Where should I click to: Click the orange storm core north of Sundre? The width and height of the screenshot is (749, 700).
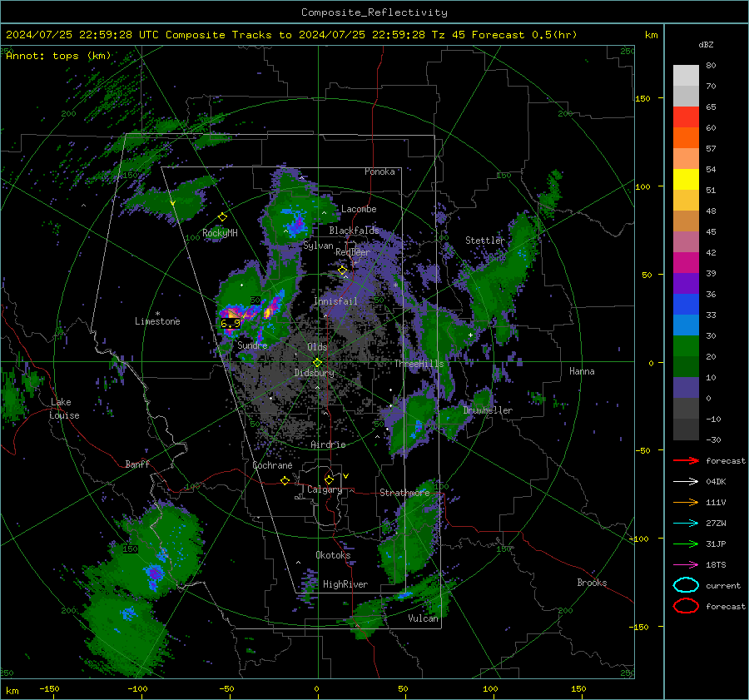233,314
